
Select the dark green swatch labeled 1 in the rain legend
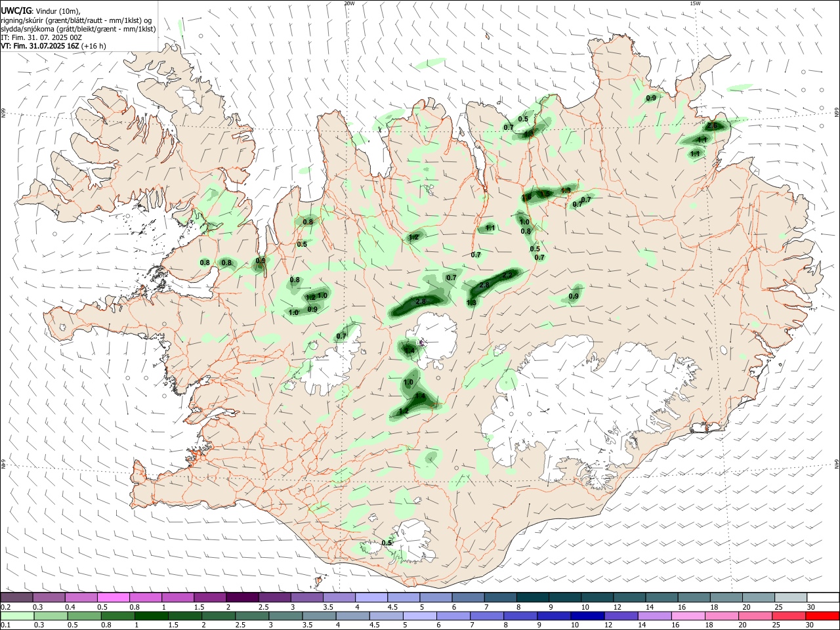pos(151,616)
